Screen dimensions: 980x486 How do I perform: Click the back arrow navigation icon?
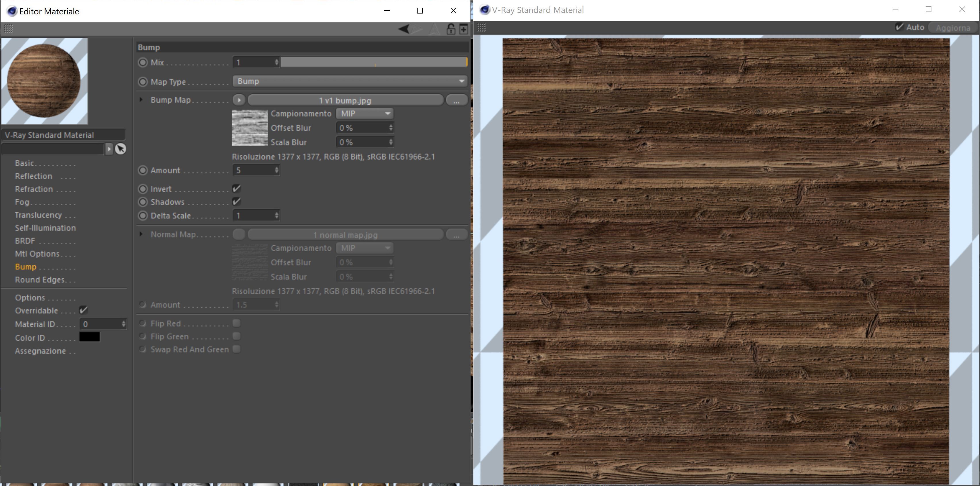point(404,29)
